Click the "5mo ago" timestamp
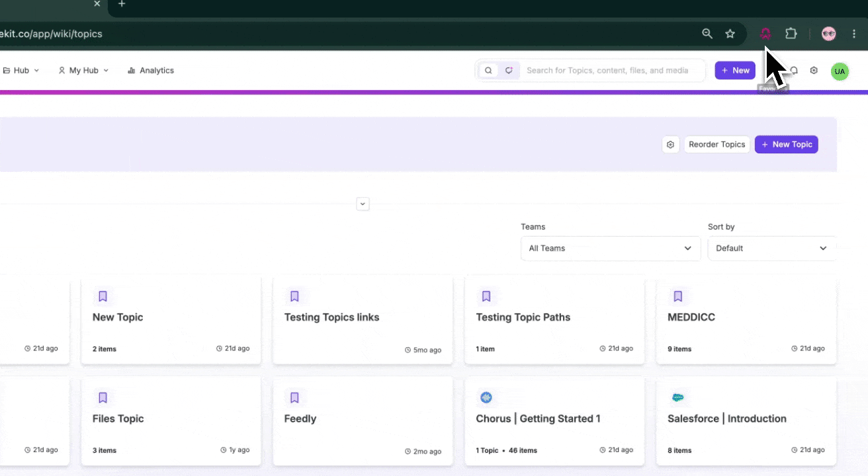The width and height of the screenshot is (868, 476). pos(427,350)
